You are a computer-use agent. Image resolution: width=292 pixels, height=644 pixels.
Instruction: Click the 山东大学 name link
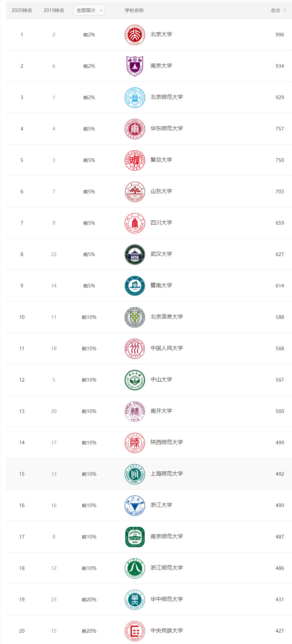tap(161, 191)
